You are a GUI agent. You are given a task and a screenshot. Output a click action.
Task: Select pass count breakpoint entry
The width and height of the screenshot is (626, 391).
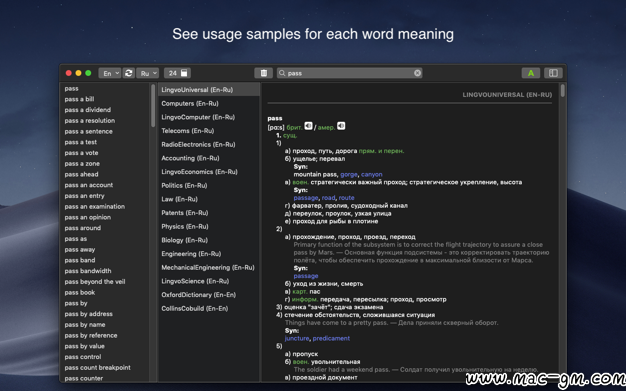click(x=97, y=367)
